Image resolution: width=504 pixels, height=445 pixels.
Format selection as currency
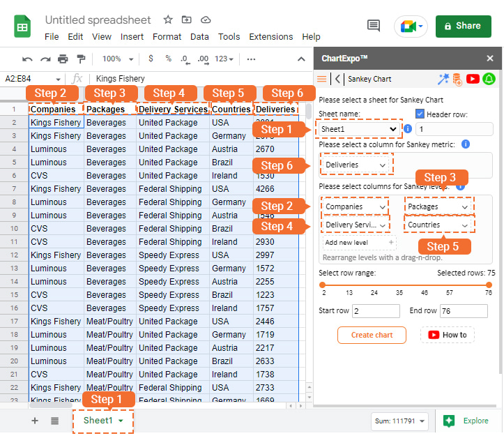pos(151,59)
